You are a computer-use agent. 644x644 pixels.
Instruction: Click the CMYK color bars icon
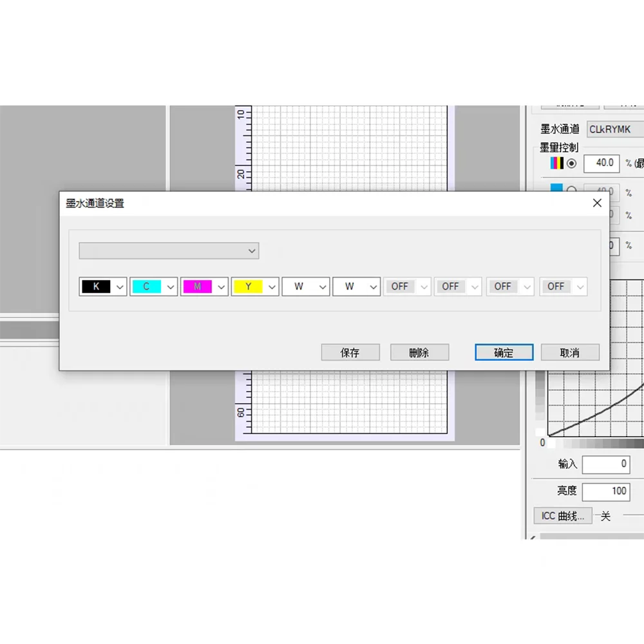[x=556, y=164]
